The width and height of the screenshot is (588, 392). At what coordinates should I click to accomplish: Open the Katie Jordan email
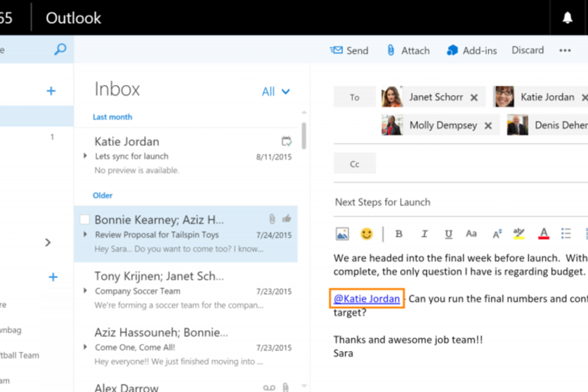pyautogui.click(x=187, y=156)
